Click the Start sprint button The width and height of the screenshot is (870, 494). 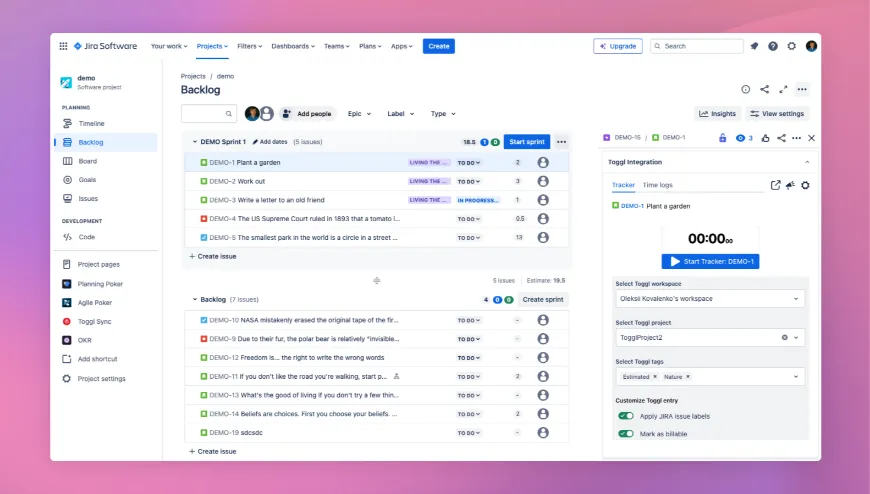pyautogui.click(x=527, y=142)
